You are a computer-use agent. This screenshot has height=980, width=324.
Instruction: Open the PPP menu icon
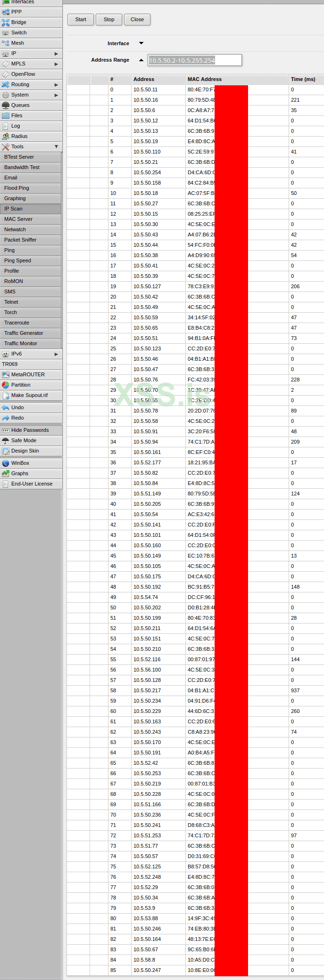(x=6, y=12)
